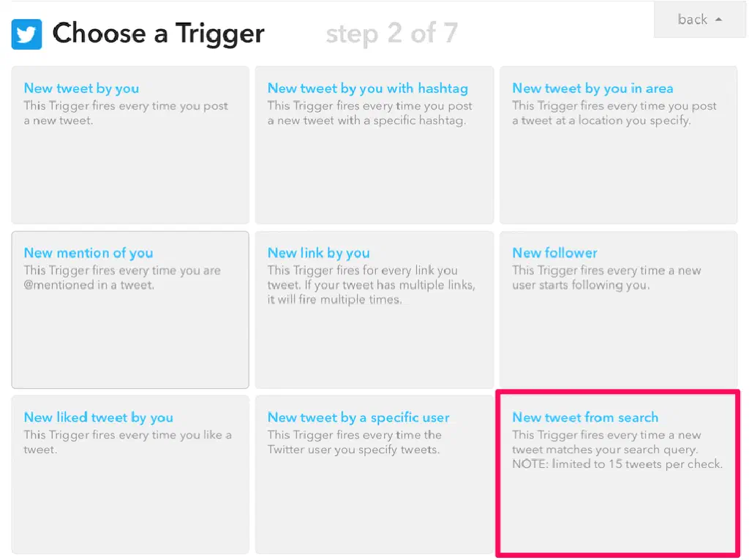749x560 pixels.
Task: Choose the "New follower" trigger title
Action: 554,253
